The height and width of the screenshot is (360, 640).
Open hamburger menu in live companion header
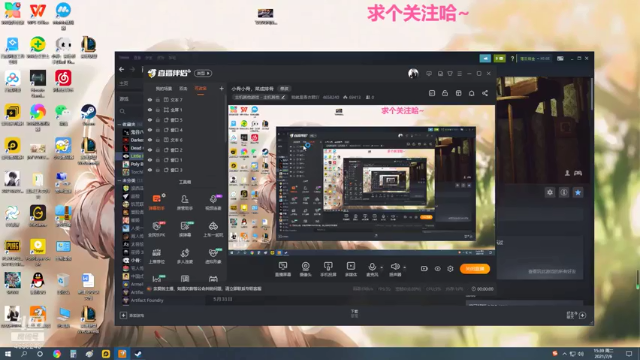[460, 73]
